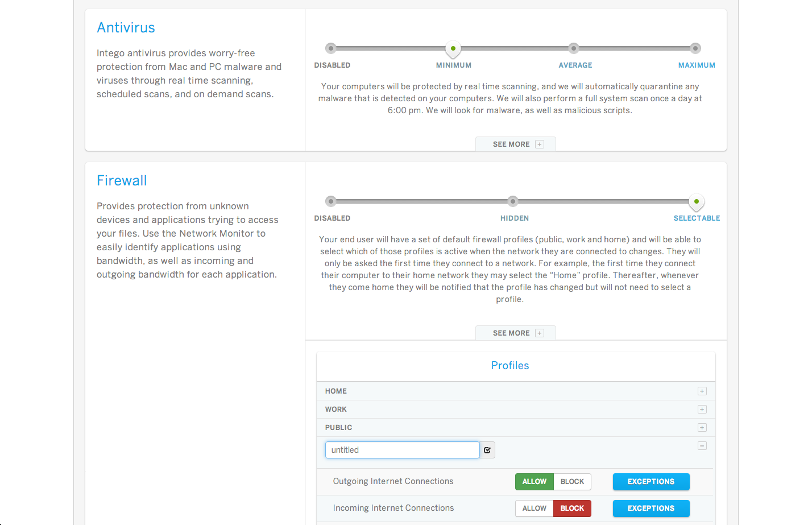Set Firewall slider to Disabled stop
Image resolution: width=812 pixels, height=525 pixels.
(331, 201)
